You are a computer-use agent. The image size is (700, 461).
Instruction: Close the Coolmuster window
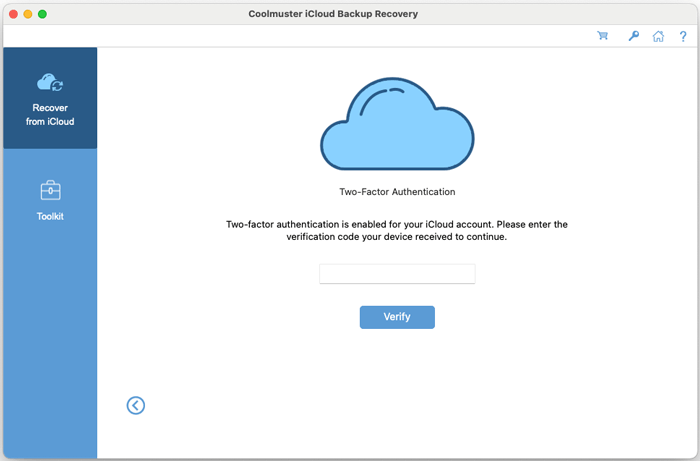click(13, 14)
